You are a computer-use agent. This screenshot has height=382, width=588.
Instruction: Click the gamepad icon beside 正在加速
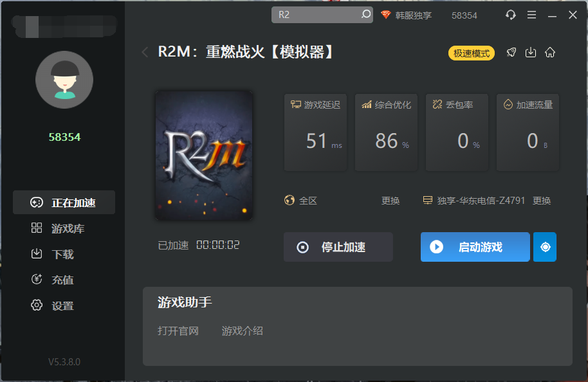[37, 203]
